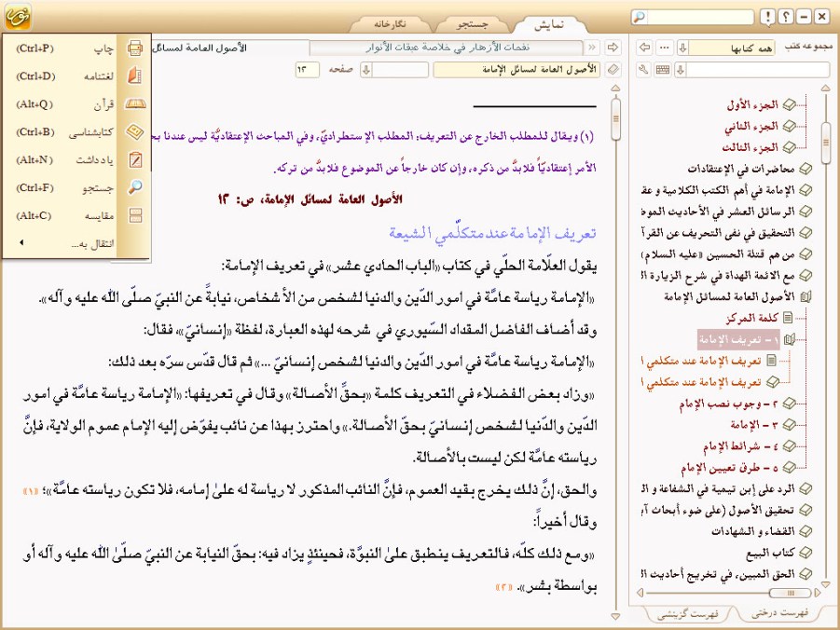Click the text pane scroll-down arrow

[x=615, y=617]
